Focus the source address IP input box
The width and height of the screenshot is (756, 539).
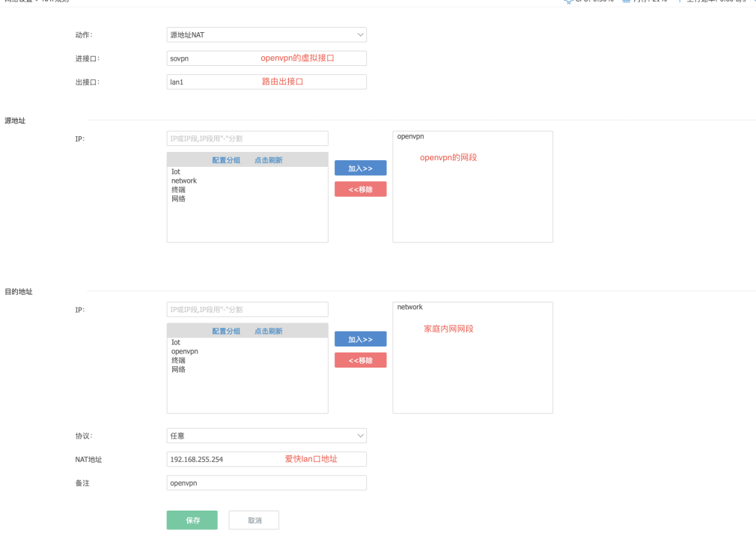tap(247, 138)
